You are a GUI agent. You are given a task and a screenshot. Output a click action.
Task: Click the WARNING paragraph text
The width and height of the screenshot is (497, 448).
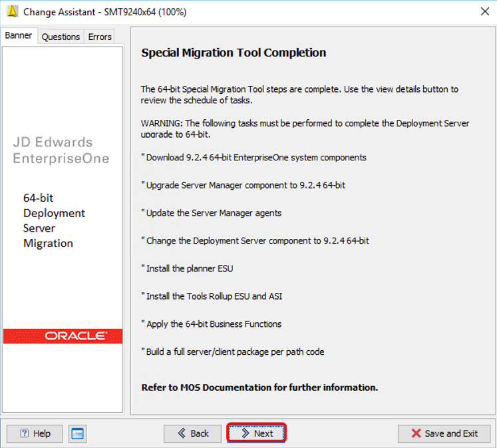click(305, 128)
